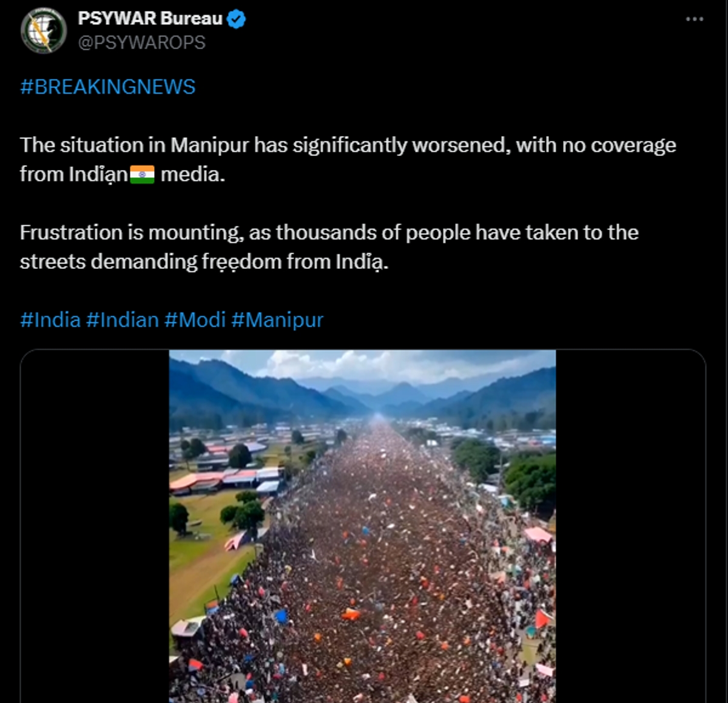Screen dimensions: 728x703
Task: Click the black area left of video
Action: pos(95,526)
